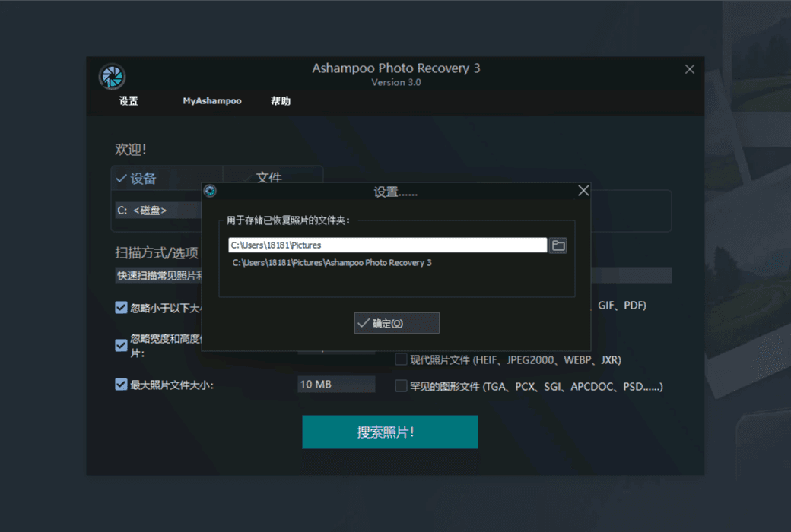Toggle 最大照片文件大小 checkbox
This screenshot has width=791, height=532.
pyautogui.click(x=121, y=385)
